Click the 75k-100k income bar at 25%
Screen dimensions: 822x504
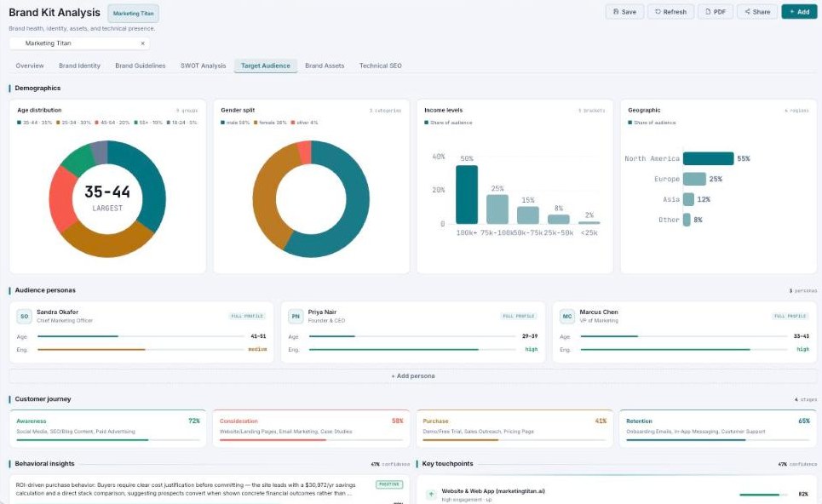tap(497, 209)
